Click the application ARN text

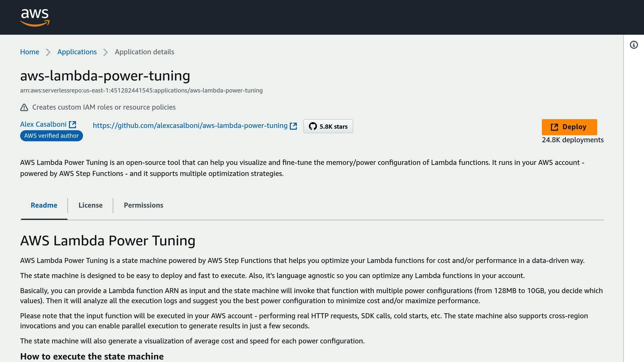(142, 90)
